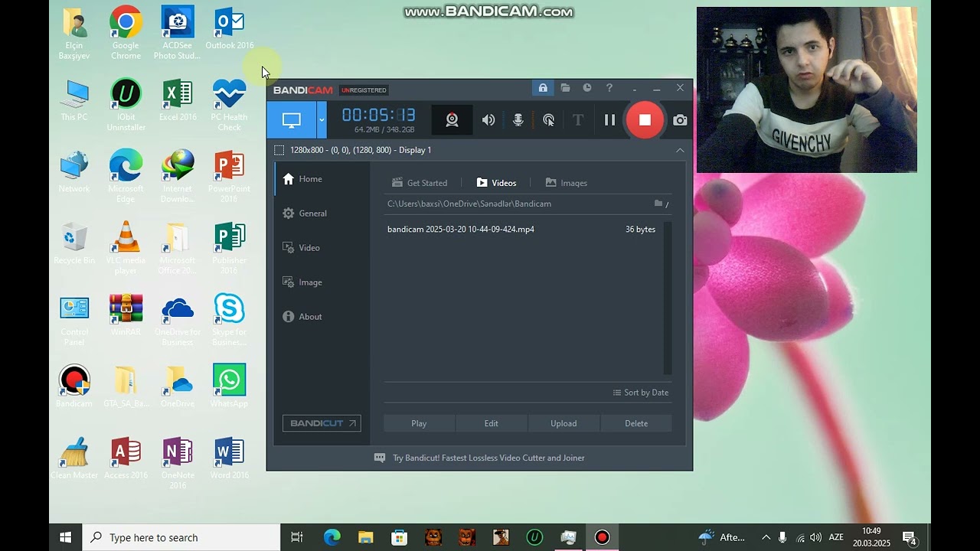Click the Word 2016 desktop icon
This screenshot has width=980, height=551.
pos(230,458)
